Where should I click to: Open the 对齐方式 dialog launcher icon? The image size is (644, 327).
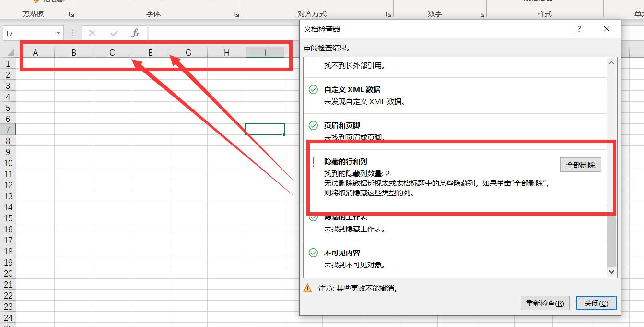388,14
